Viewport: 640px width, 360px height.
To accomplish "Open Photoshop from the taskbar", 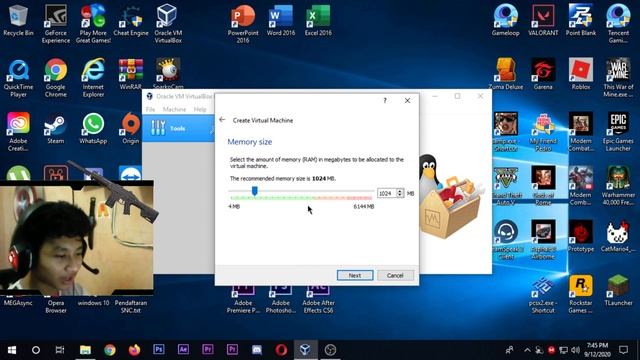I will 159,350.
